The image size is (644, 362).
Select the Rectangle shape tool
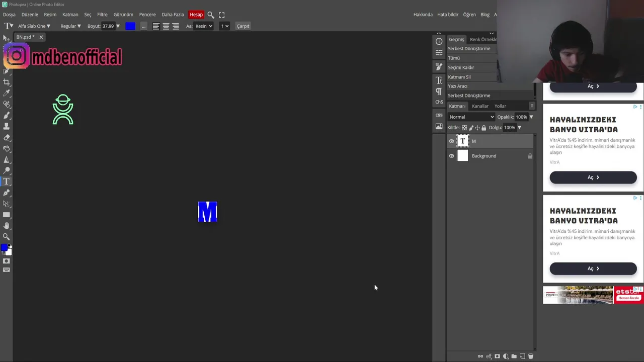pyautogui.click(x=7, y=215)
